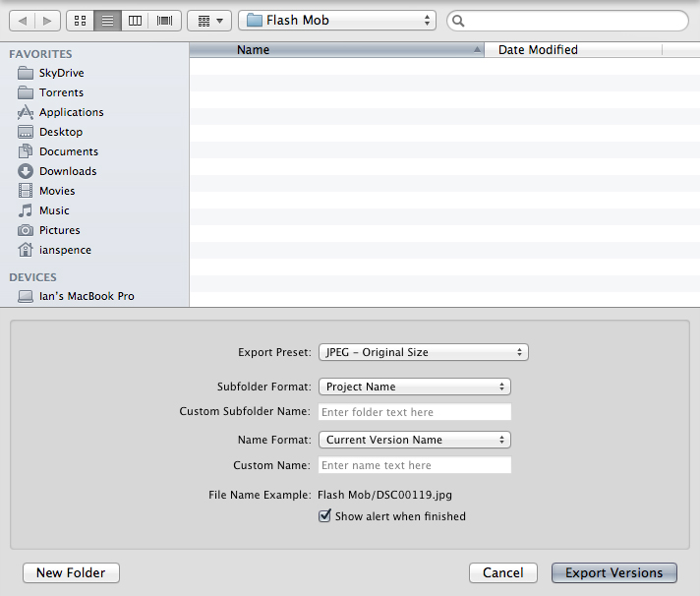The height and width of the screenshot is (596, 700).
Task: Click the home icon beside ianspence
Action: click(26, 250)
